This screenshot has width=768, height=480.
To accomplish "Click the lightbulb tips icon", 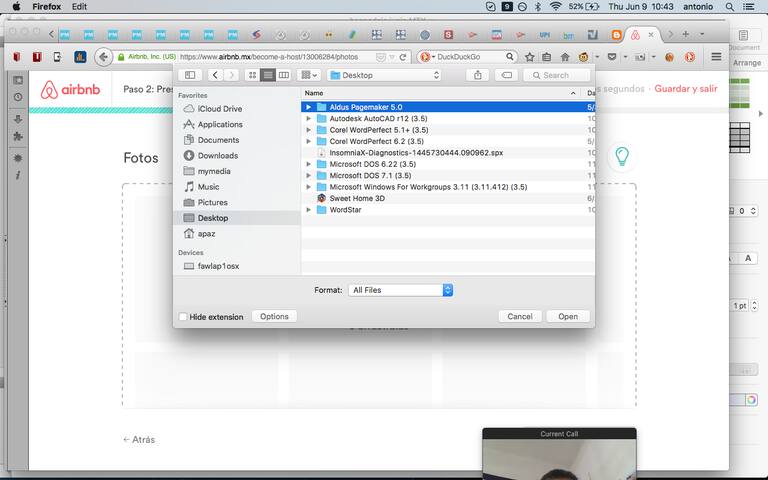I will coord(622,156).
